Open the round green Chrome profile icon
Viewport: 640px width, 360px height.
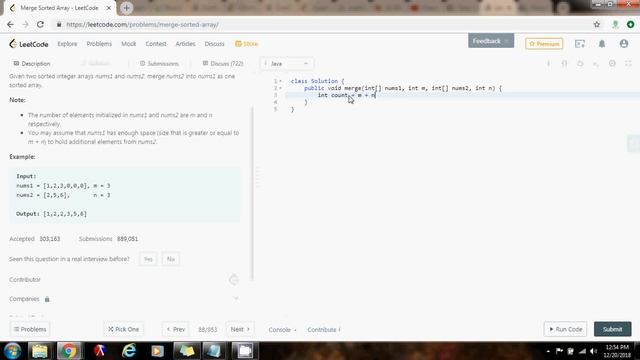(631, 24)
